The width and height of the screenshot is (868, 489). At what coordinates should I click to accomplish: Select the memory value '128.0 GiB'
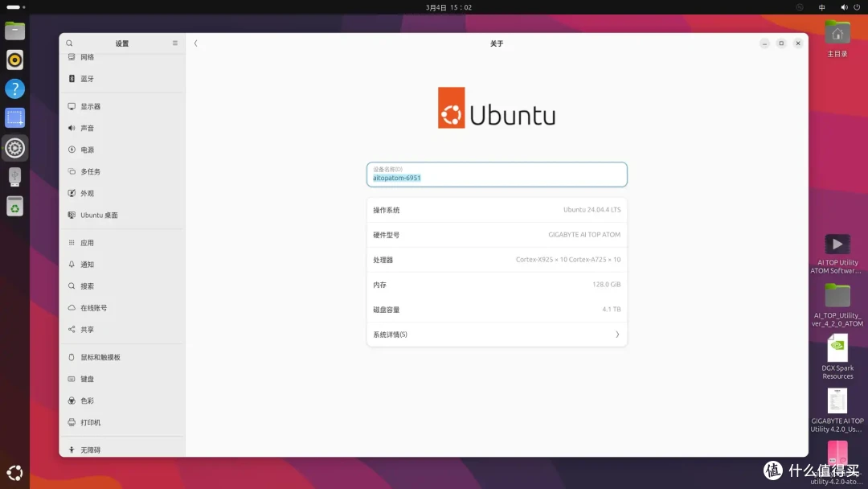[606, 285]
